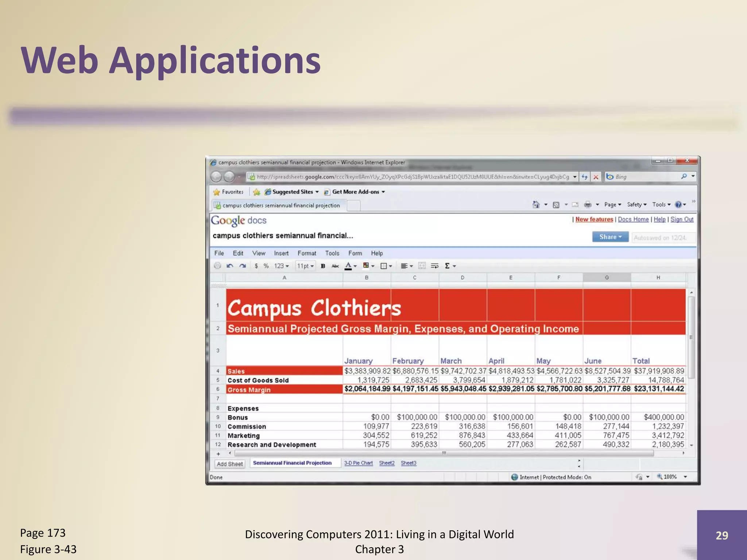Screen dimensions: 747x560
Task: Click the Add Sheet button
Action: pos(230,464)
